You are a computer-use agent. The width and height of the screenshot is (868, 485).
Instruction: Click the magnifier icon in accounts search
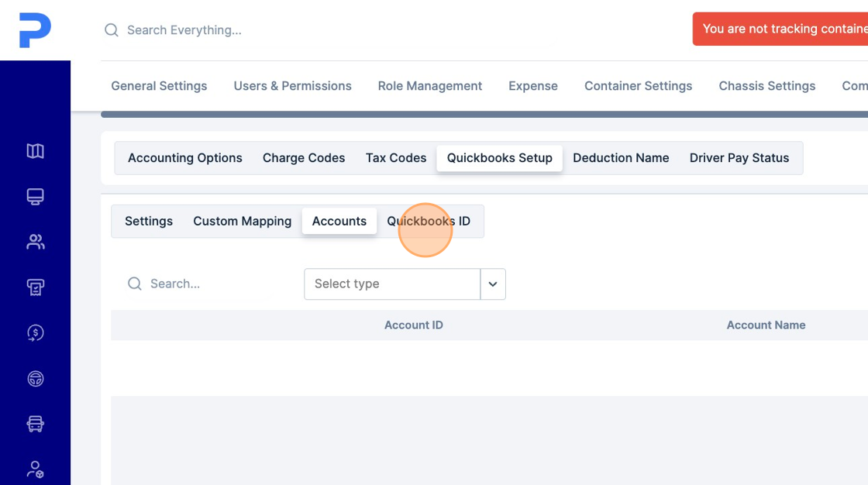pos(135,284)
